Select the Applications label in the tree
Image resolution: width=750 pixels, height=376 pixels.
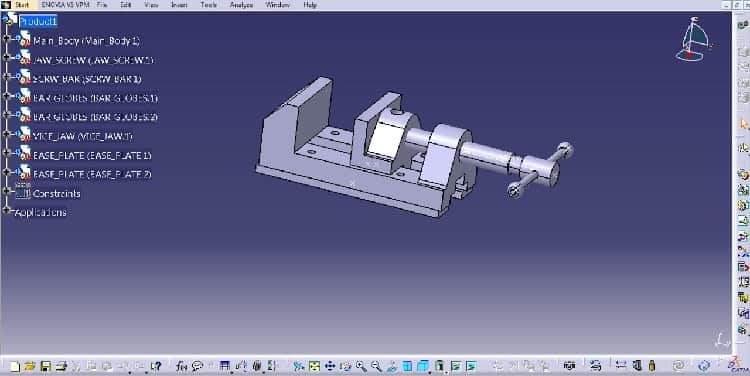pos(40,212)
